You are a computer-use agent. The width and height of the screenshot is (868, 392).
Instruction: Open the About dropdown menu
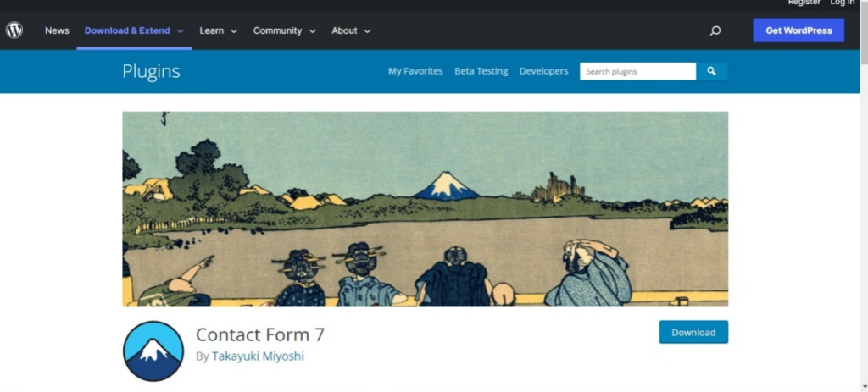click(x=351, y=31)
